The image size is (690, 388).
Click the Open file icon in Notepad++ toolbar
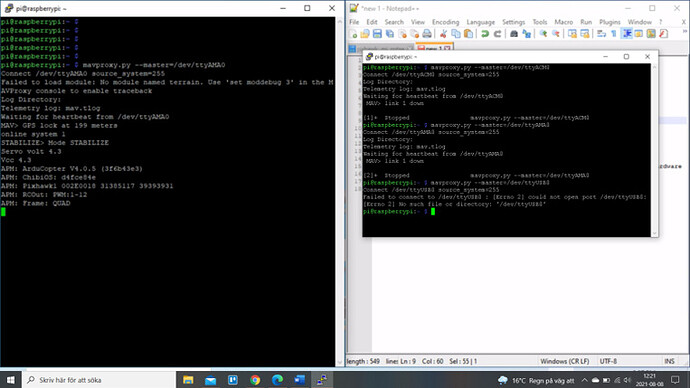tap(365, 34)
